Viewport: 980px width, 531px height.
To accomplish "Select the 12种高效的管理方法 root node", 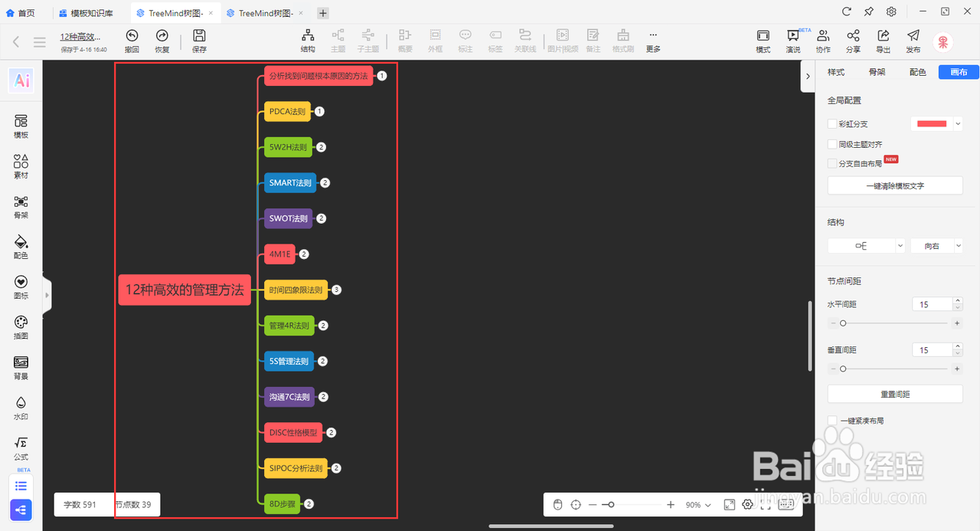I will coord(185,290).
